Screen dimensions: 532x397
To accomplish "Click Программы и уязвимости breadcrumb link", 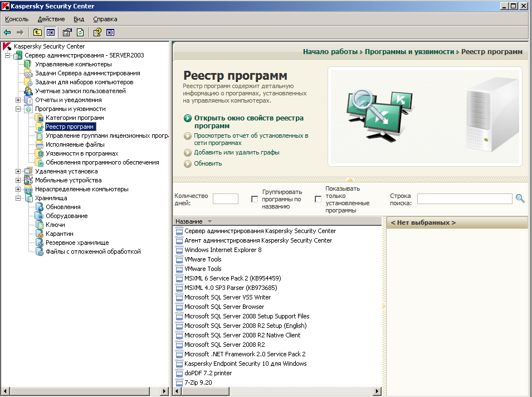I will 409,52.
